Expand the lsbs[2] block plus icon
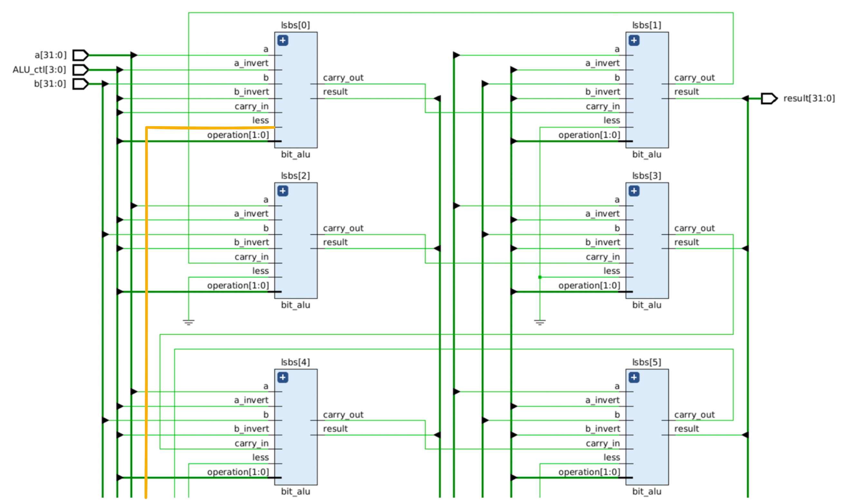 point(283,191)
